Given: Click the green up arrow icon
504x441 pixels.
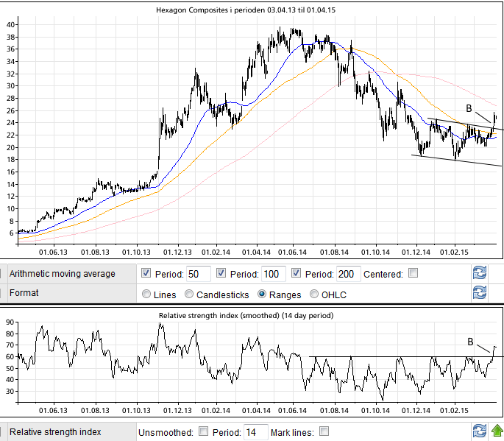Looking at the screenshot, I should click(497, 431).
